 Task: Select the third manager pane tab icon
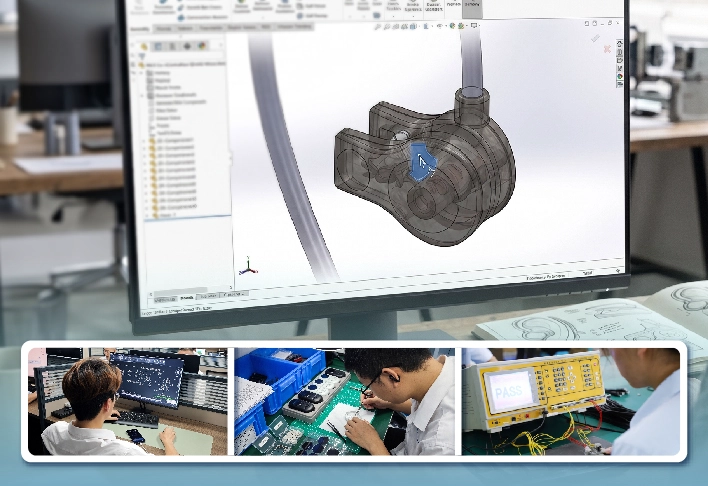172,47
